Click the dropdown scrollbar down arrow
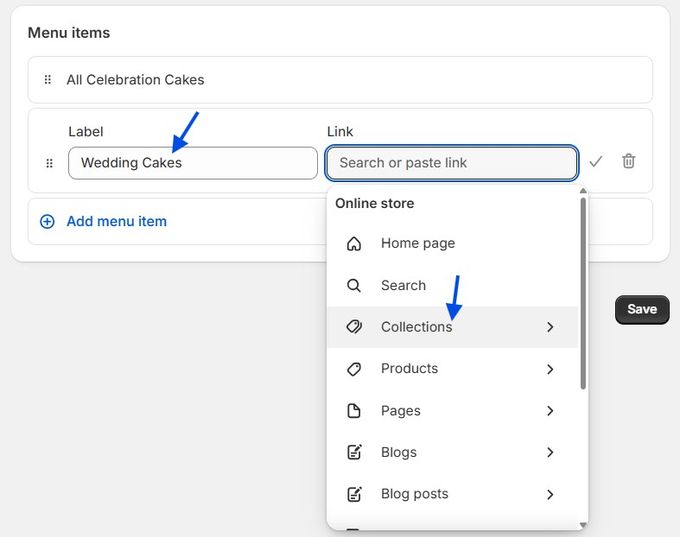 (583, 525)
